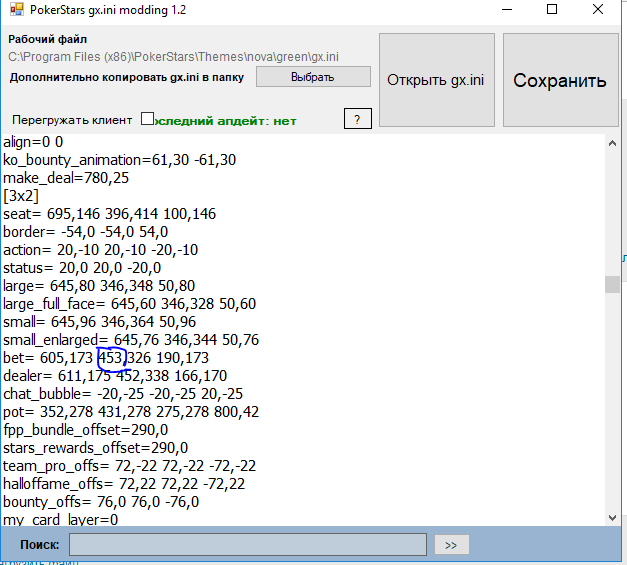Click the scroll up arrow of text area
The height and width of the screenshot is (565, 627).
click(x=612, y=143)
